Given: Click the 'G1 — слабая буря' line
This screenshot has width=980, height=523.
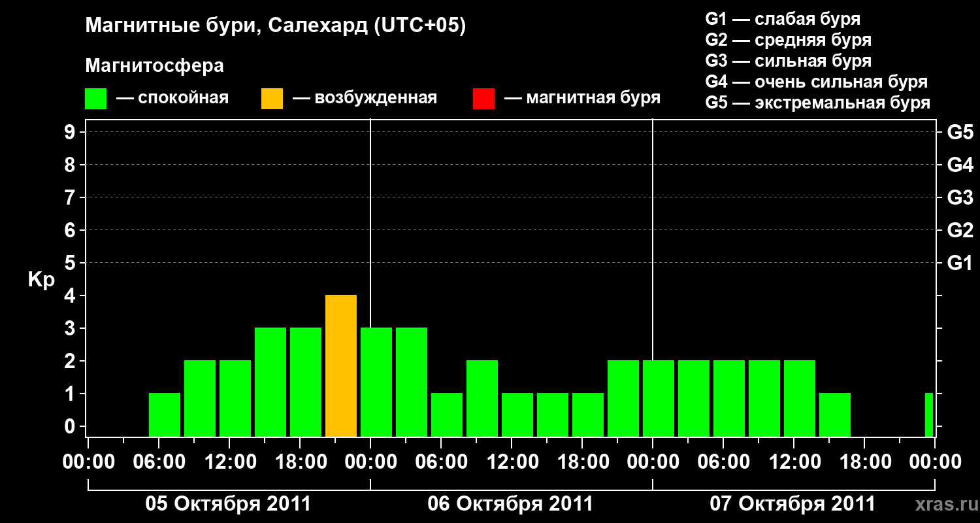Looking at the screenshot, I should pyautogui.click(x=783, y=19).
